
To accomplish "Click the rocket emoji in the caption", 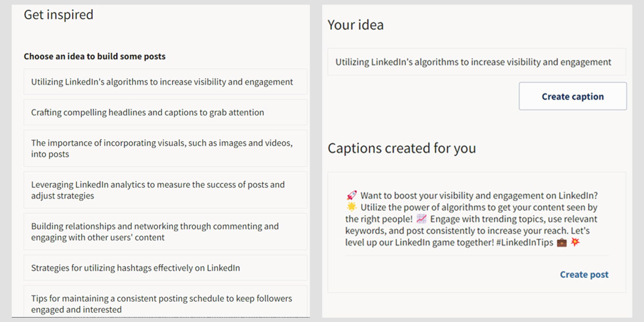I will [x=352, y=195].
